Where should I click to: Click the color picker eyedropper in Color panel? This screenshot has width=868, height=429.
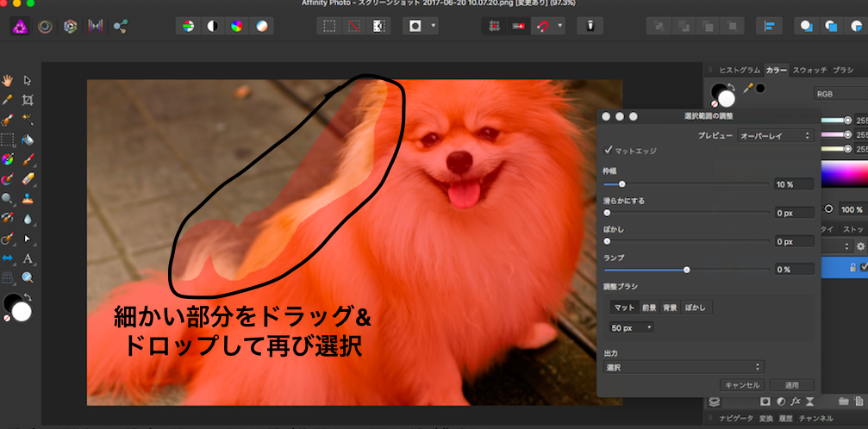point(748,88)
